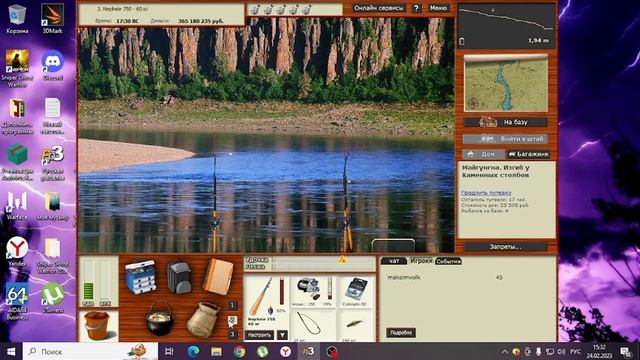Screen dimensions: 640x360
Task: Click the bait equipment slot
Action: [x=355, y=325]
